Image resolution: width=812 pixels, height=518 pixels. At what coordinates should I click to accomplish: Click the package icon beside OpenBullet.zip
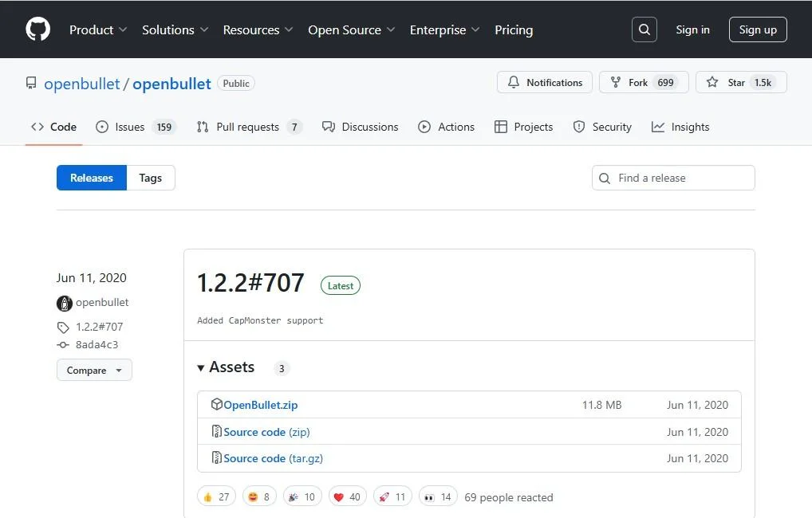tap(216, 404)
